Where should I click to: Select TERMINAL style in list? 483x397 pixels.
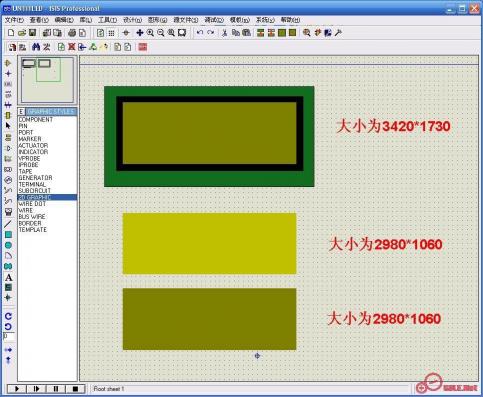pyautogui.click(x=32, y=184)
